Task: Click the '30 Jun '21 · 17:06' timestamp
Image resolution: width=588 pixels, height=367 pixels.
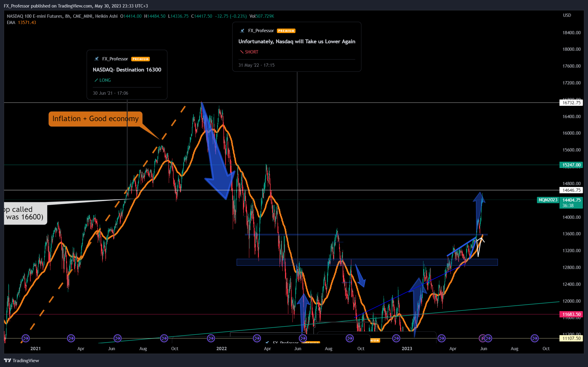Action: point(111,93)
